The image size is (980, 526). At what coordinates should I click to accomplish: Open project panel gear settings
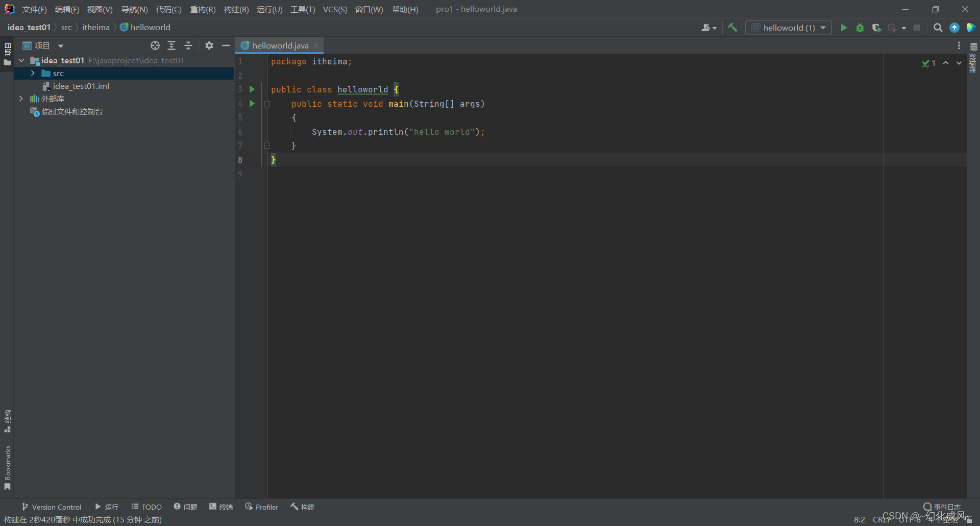coord(209,45)
